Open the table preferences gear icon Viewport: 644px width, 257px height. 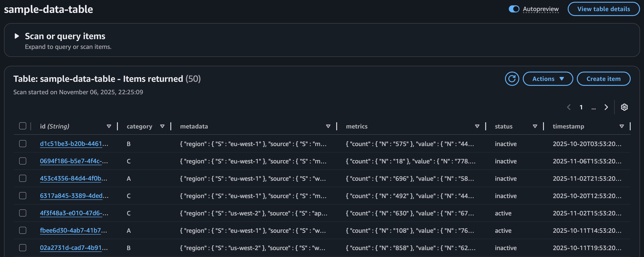[x=624, y=107]
